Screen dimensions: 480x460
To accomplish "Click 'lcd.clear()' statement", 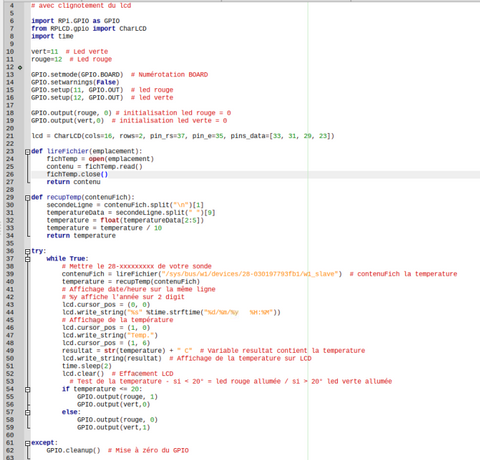I will [83, 374].
